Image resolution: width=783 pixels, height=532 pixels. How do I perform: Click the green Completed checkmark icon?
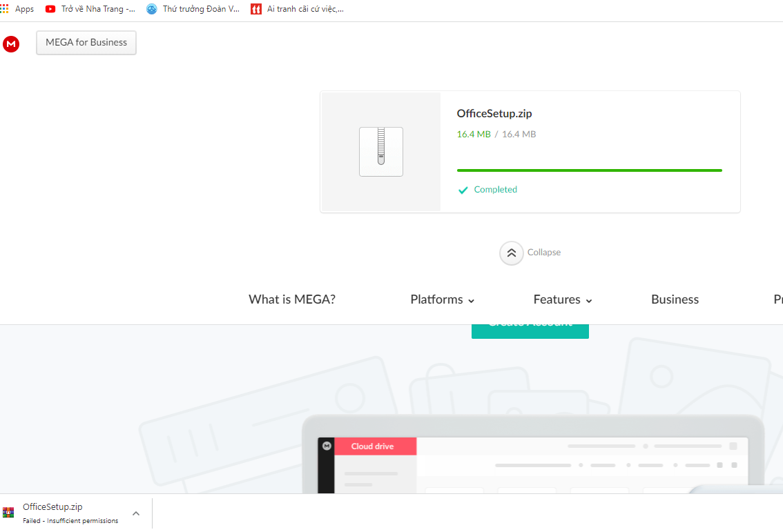pos(463,190)
